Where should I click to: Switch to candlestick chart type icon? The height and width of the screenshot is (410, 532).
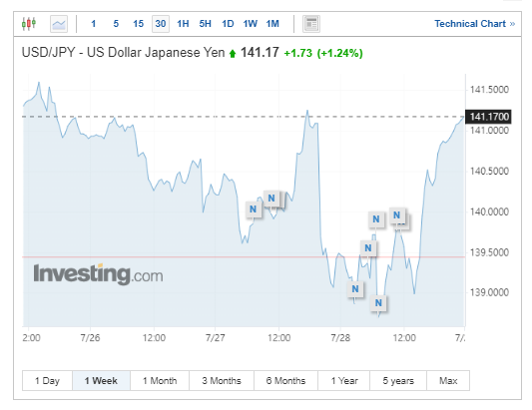pyautogui.click(x=29, y=24)
